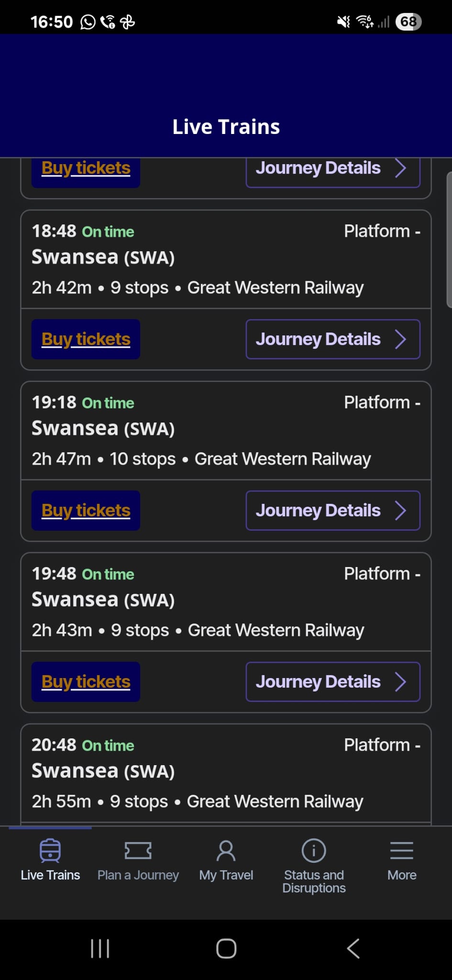Buy tickets for the 19:48 Swansea train
This screenshot has width=452, height=980.
(x=86, y=682)
